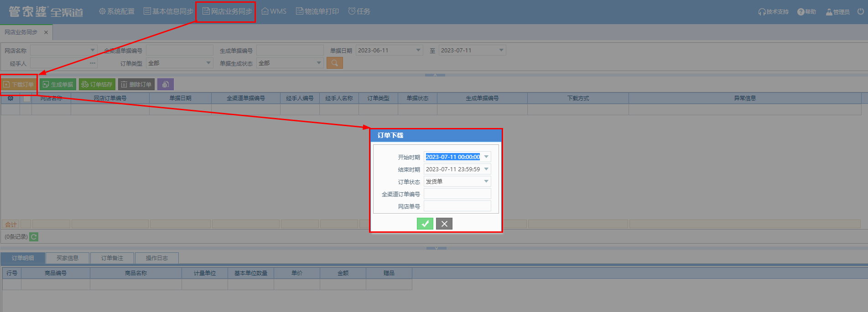Image resolution: width=868 pixels, height=312 pixels.
Task: Click the orange search magnifier button
Action: coord(334,63)
